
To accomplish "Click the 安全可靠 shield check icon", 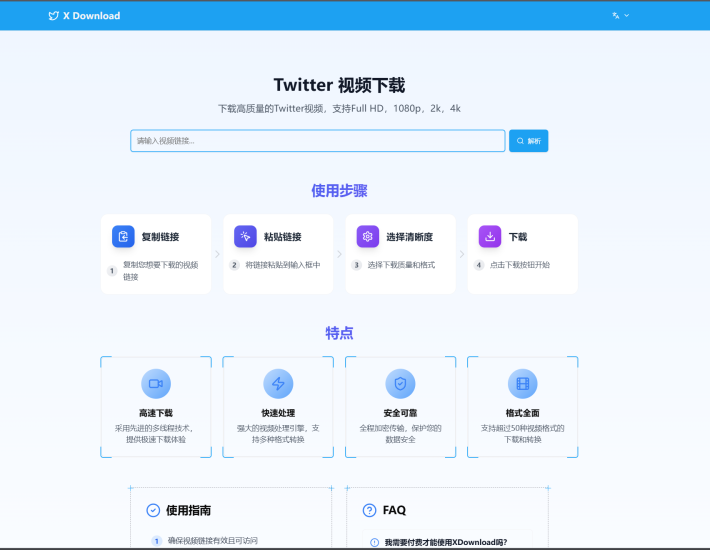I will click(400, 384).
